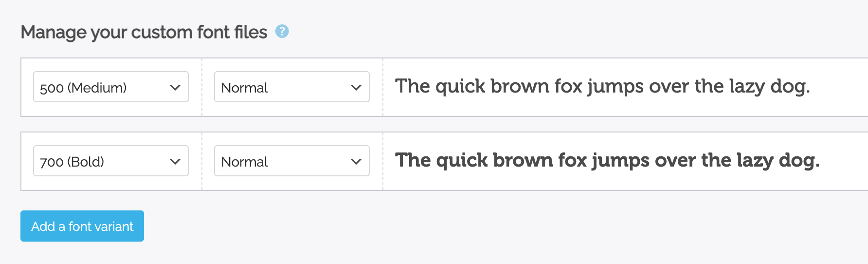Click the '500 (Medium)' label text
The image size is (868, 264).
pos(83,88)
